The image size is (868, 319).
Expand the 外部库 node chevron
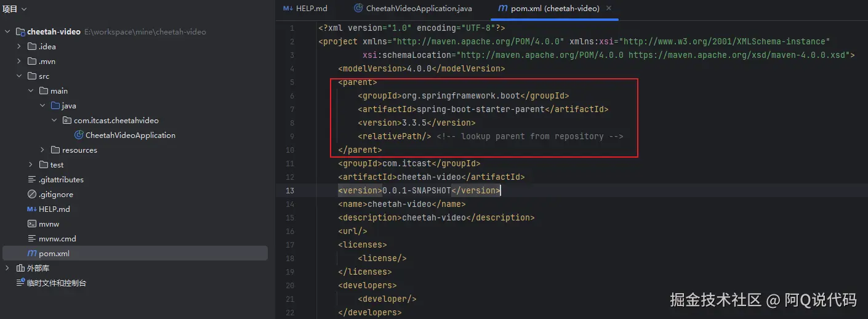[7, 269]
